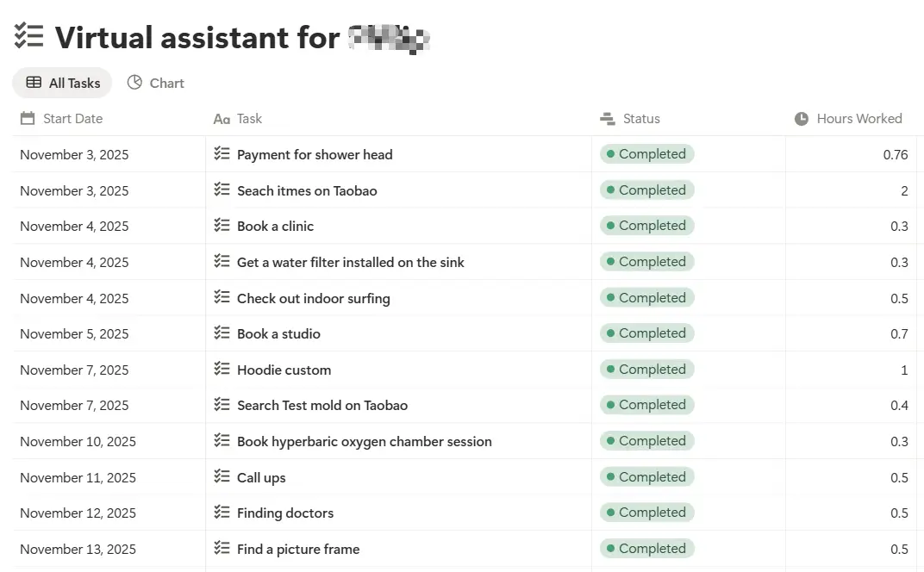Viewport: 924px width, 572px height.
Task: Click the checklist emoji page icon
Action: 28,36
